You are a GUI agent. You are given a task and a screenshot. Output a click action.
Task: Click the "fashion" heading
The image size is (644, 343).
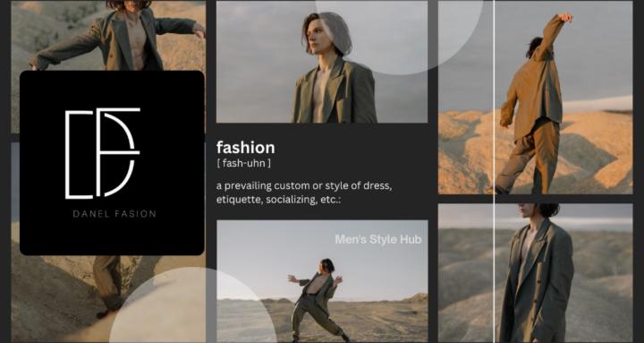coord(246,147)
